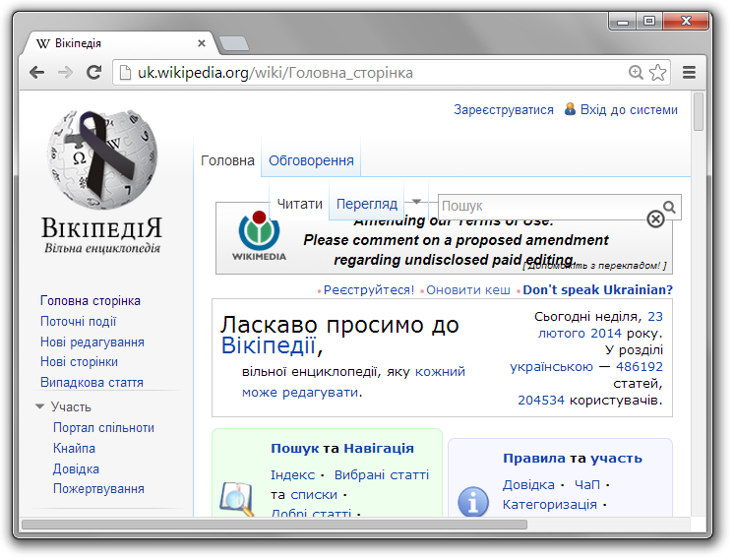Close the Вікіпедія browser tab

202,43
